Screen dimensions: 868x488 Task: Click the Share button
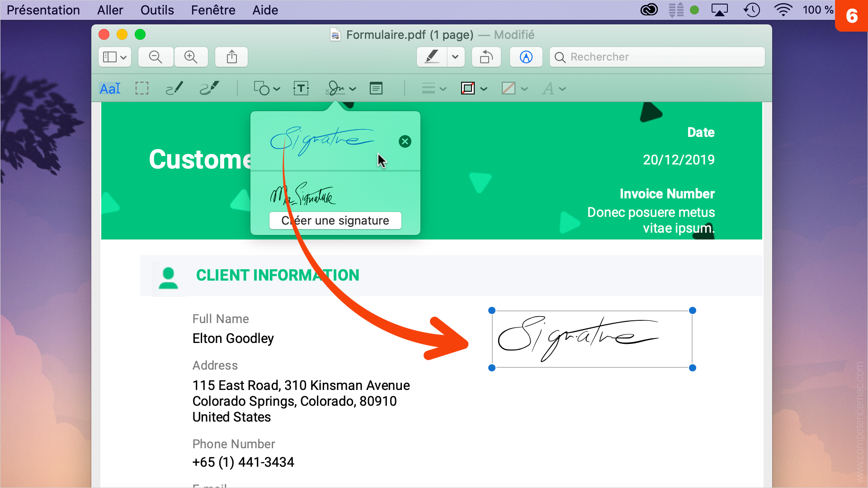pyautogui.click(x=231, y=57)
